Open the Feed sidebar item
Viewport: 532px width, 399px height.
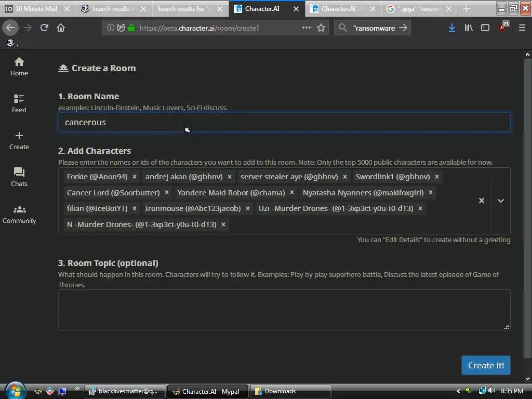coord(19,103)
